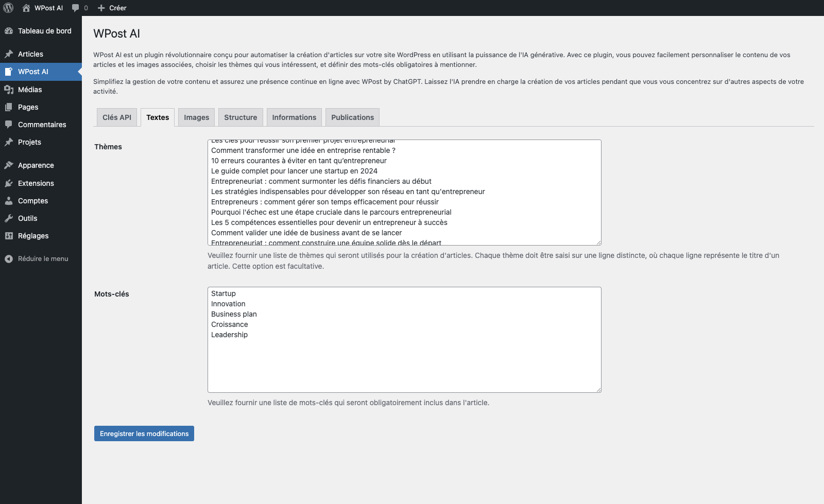
Task: Click line about 'gérer son temps efficacement'
Action: (x=325, y=202)
